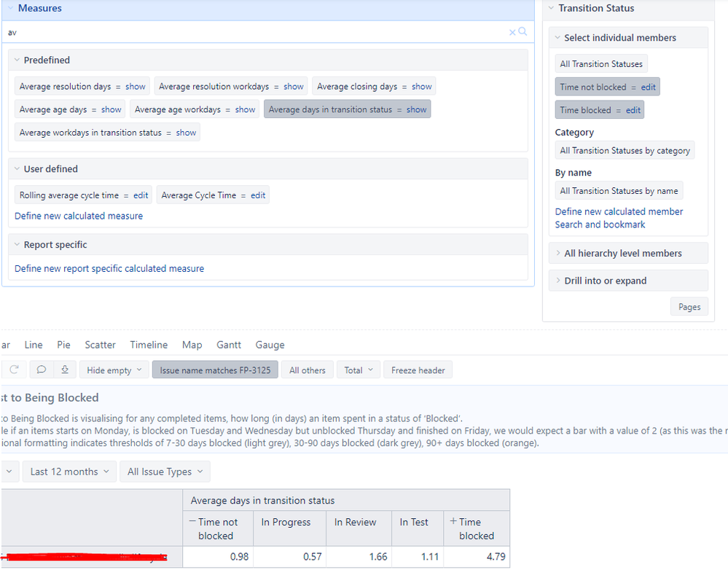Image resolution: width=728 pixels, height=586 pixels.
Task: Click Define new calculated member link
Action: 619,212
